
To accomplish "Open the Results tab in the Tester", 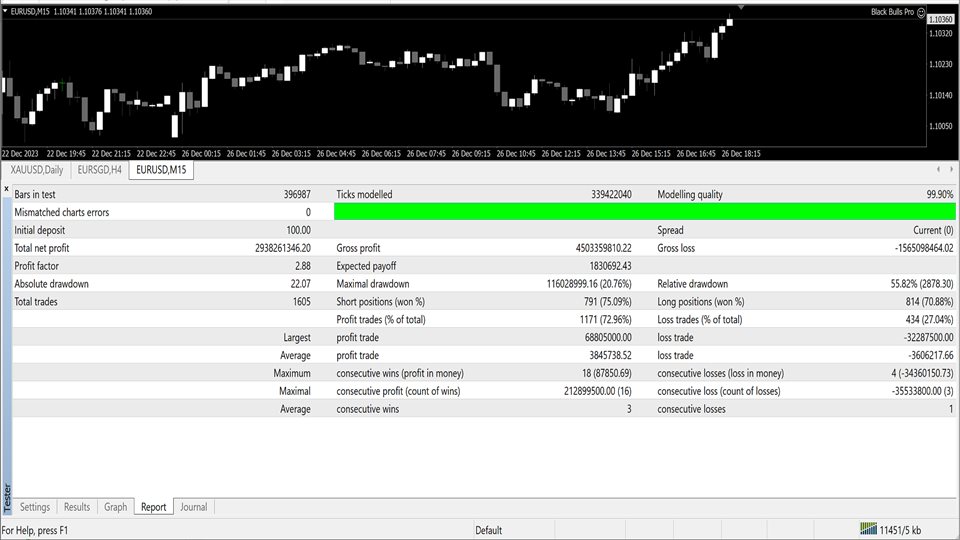I will point(77,507).
